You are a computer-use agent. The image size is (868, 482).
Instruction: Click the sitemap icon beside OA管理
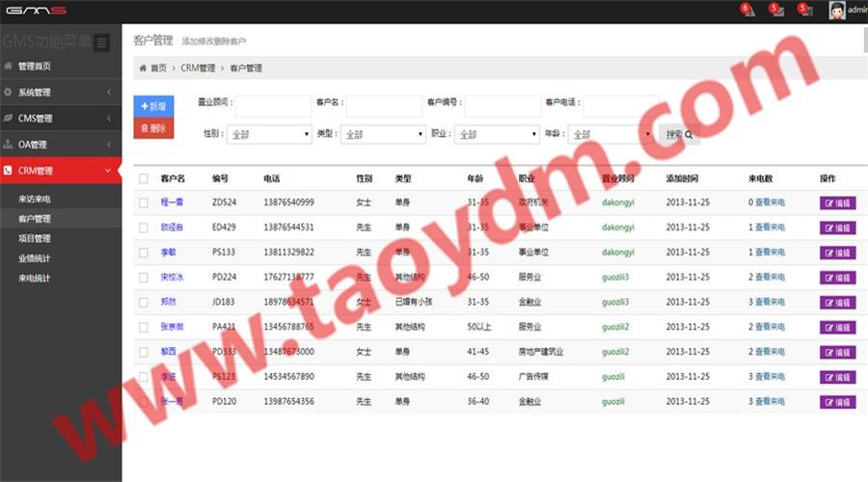(x=8, y=144)
